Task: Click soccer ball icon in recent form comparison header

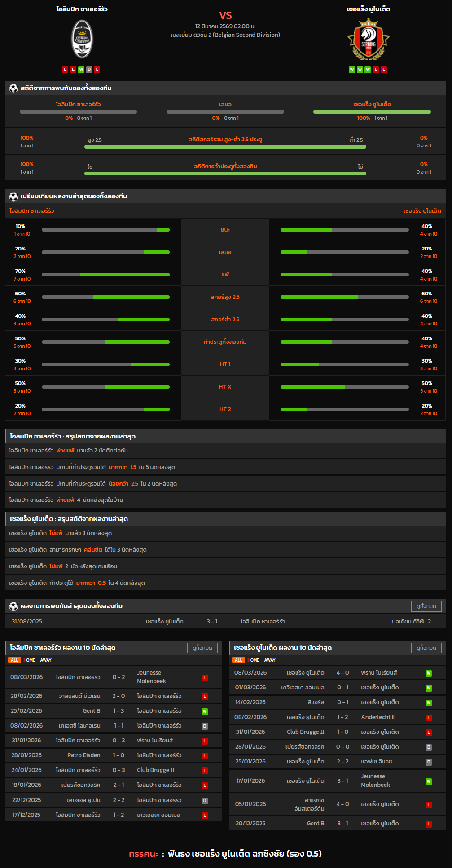Action: coord(13,196)
